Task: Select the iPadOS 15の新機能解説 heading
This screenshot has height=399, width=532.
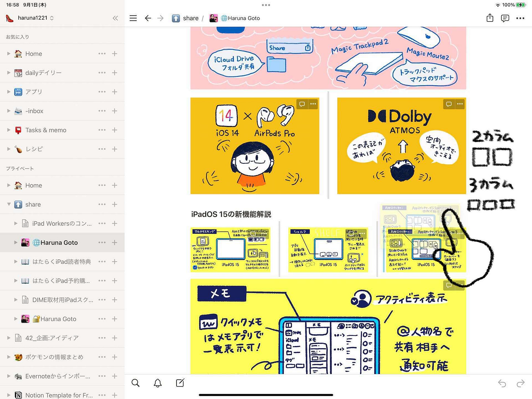Action: [231, 214]
